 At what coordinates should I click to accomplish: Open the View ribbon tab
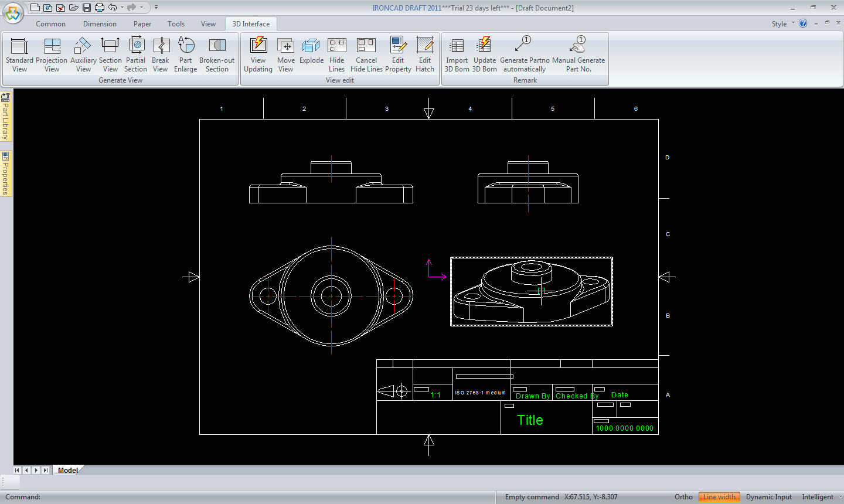click(x=208, y=24)
